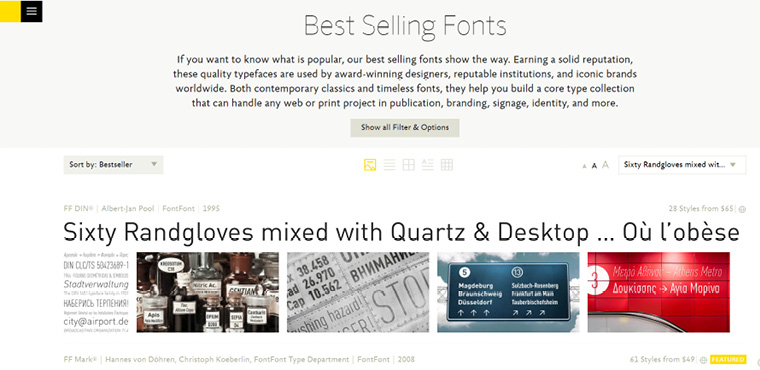Click the FF DIN sample text preview
This screenshot has width=760, height=370.
click(x=401, y=233)
